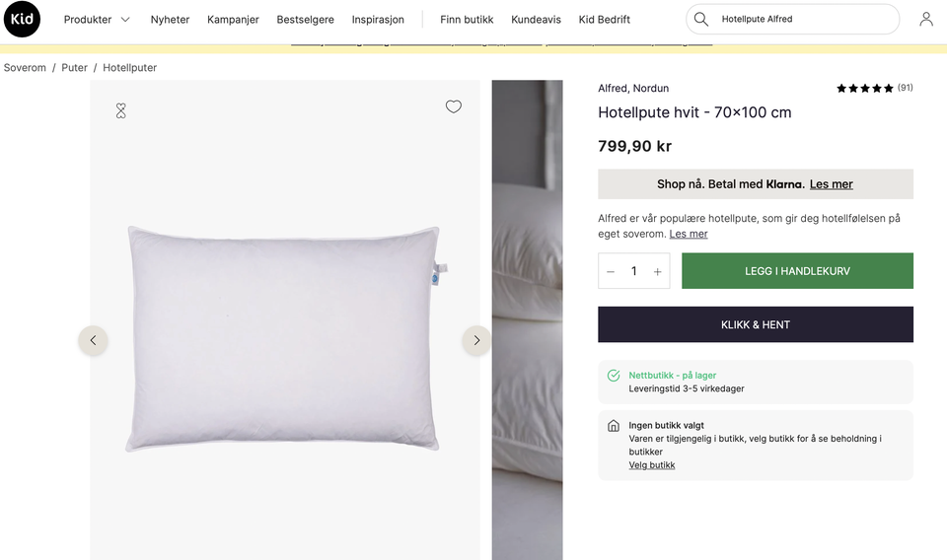
Task: Show the previous product image
Action: (x=93, y=340)
